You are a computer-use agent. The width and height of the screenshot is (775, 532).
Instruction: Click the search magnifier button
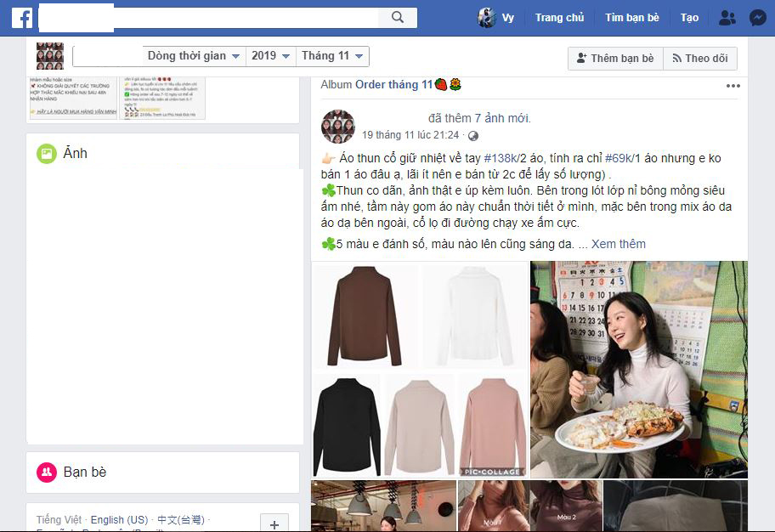pyautogui.click(x=398, y=17)
